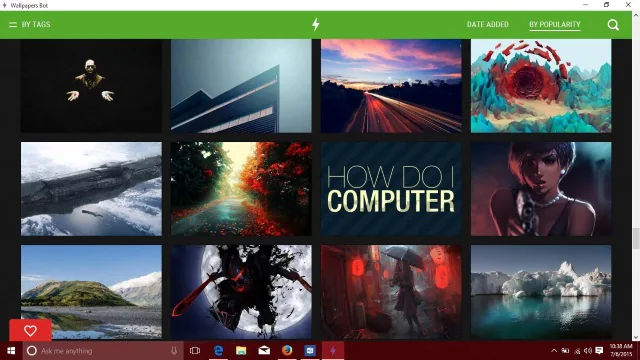Click the Ask me anything search box
The height and width of the screenshot is (360, 640).
(x=102, y=351)
